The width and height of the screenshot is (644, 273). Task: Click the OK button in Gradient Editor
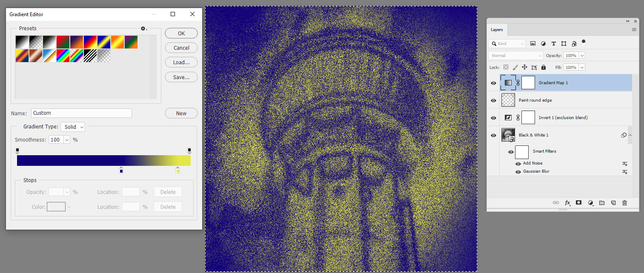tap(181, 33)
